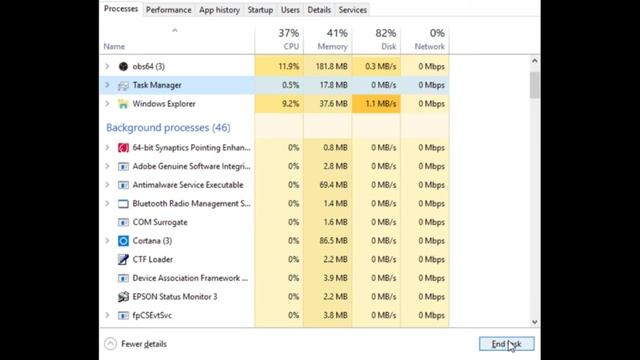Screen dimensions: 640x360
Task: Click the Task Manager process icon
Action: coord(123,85)
